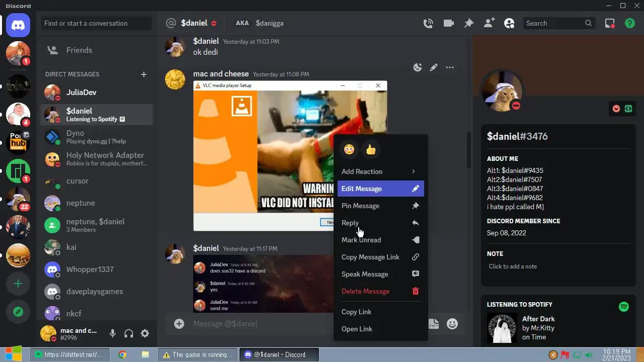The image size is (644, 362).
Task: Click the volume icon in system tray
Action: tap(588, 355)
